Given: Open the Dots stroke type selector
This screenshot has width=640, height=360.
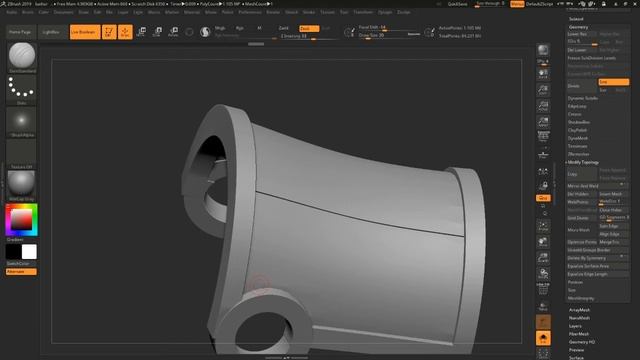Looking at the screenshot, I should pyautogui.click(x=22, y=90).
